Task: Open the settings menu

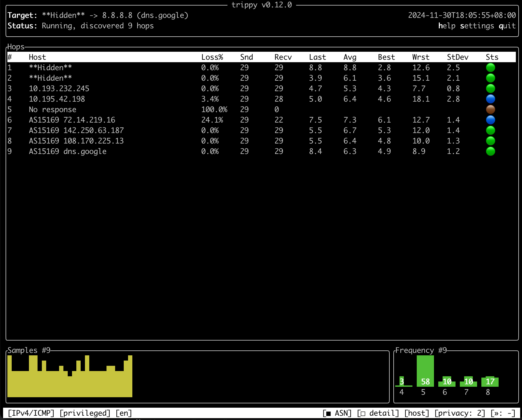Action: click(477, 26)
